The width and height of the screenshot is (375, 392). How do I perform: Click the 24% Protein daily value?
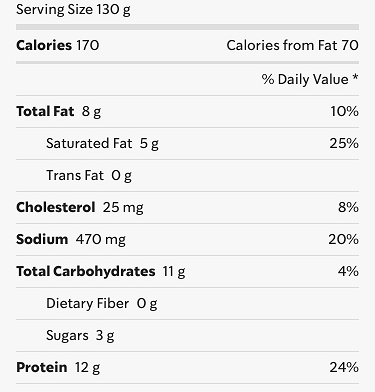click(344, 367)
